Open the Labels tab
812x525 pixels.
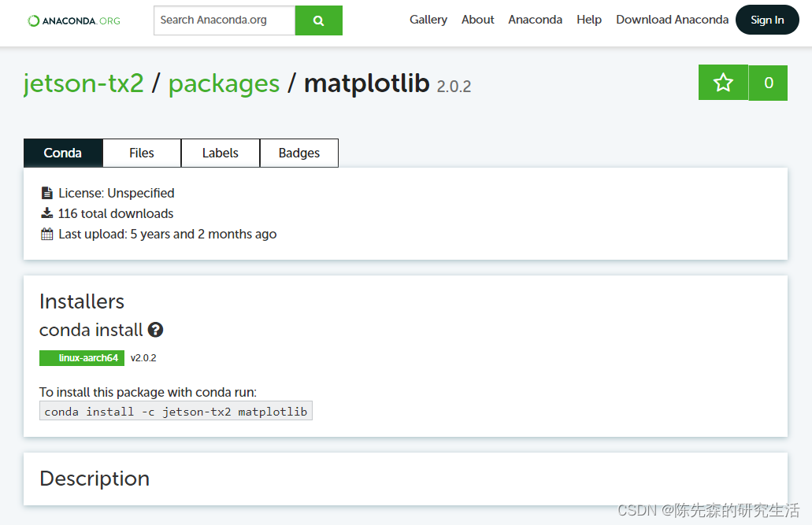point(220,153)
